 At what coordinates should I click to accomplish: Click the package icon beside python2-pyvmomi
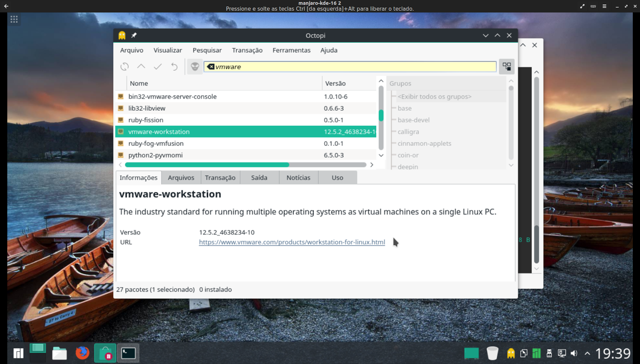121,155
